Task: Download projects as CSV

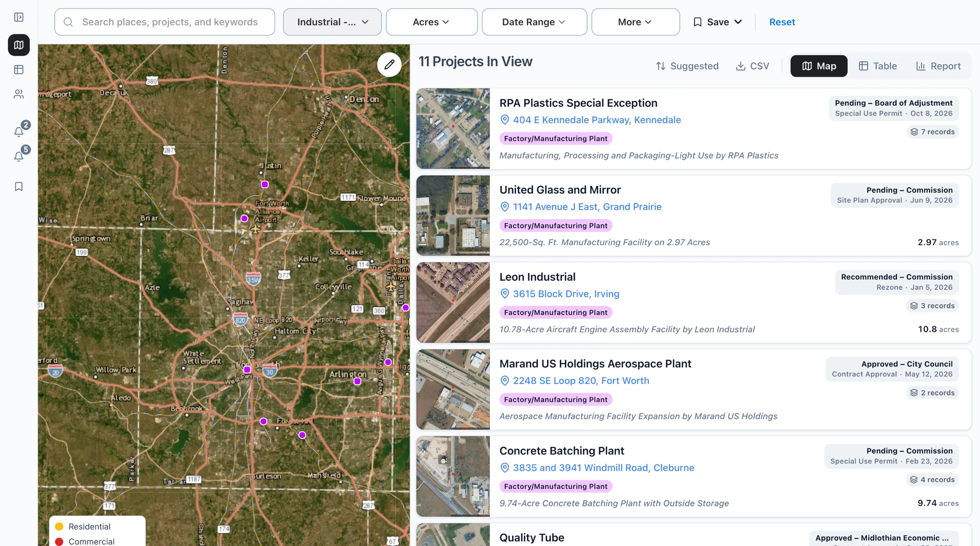Action: coord(753,66)
